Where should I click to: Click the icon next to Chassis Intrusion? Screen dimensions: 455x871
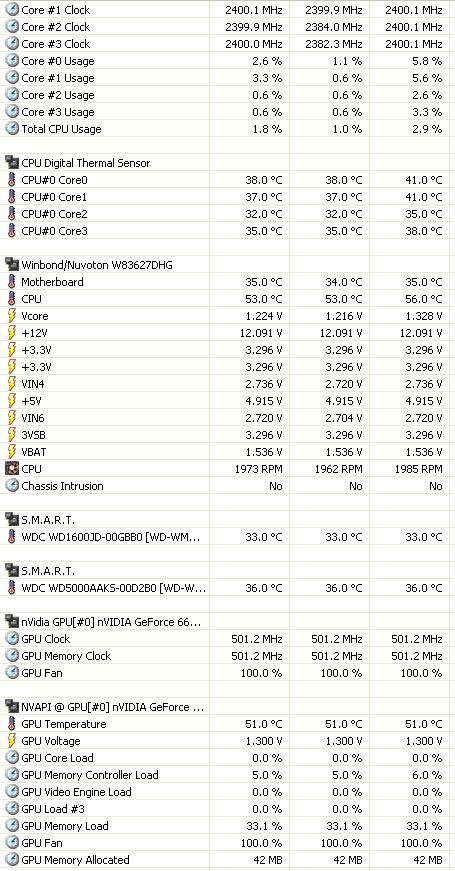(12, 486)
